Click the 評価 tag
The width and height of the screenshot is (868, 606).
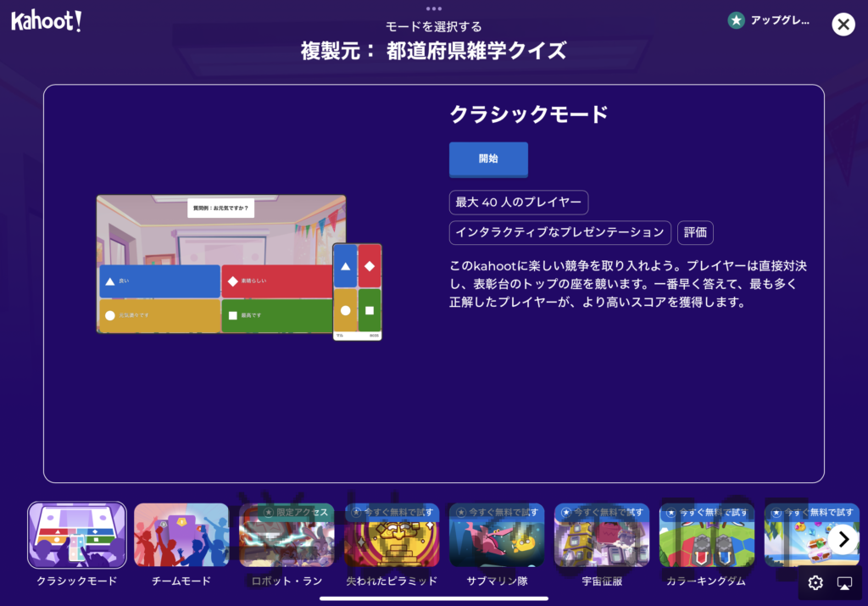[x=695, y=232]
